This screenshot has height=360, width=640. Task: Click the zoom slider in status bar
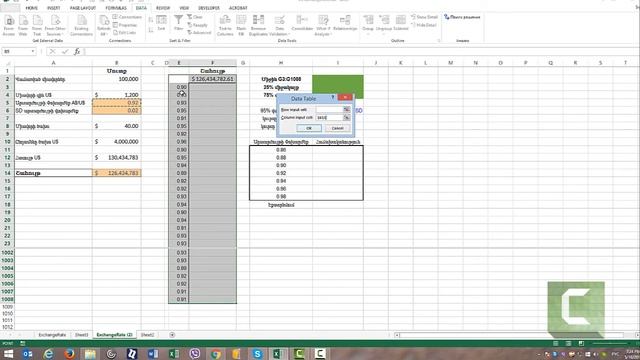tap(610, 343)
